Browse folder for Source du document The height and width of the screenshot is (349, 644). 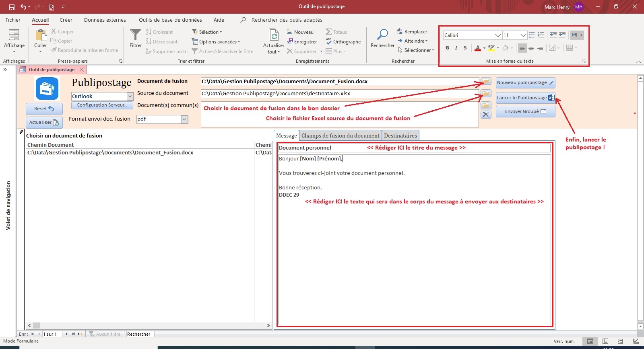(x=486, y=93)
